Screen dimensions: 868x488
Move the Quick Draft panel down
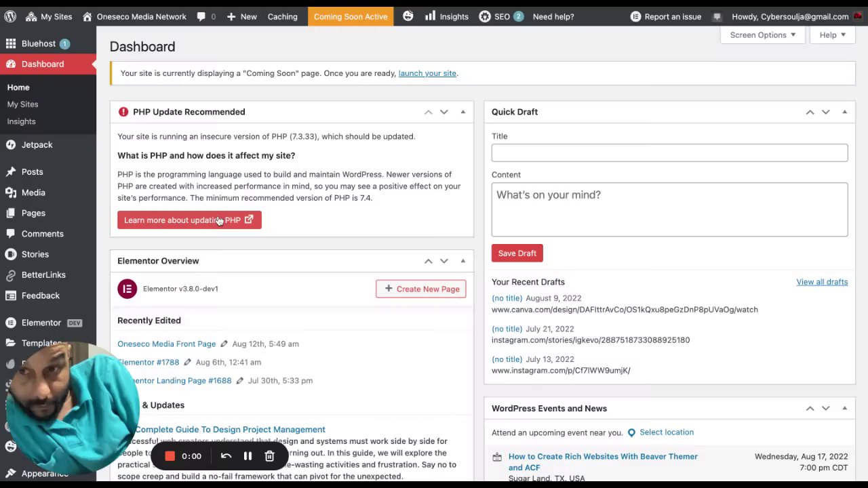point(826,112)
